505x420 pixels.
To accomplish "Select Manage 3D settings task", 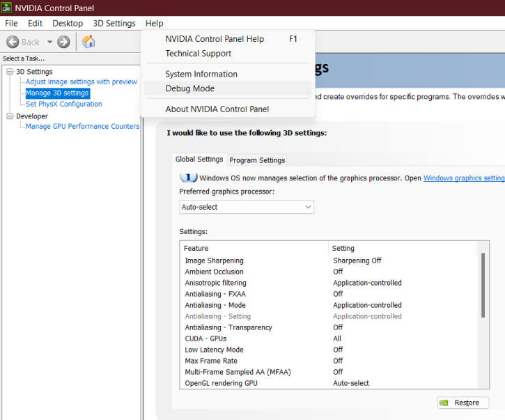I will point(57,93).
